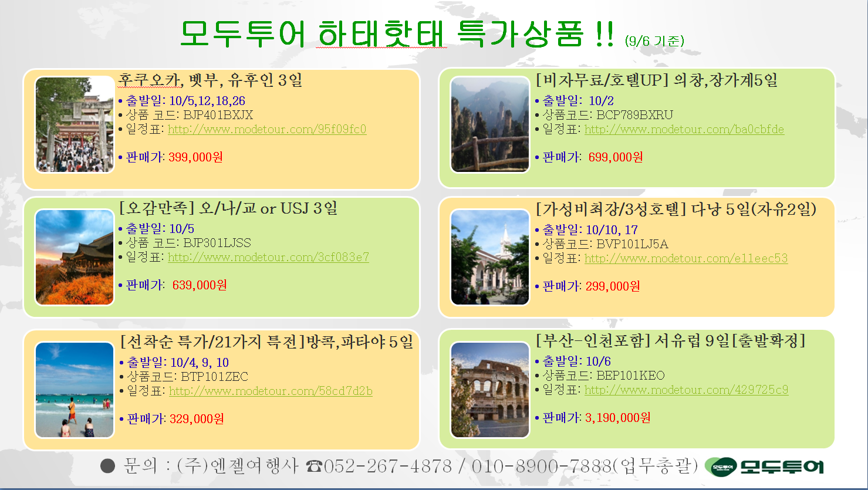Image resolution: width=868 pixels, height=490 pixels.
Task: Click the price 299,000원
Action: (613, 286)
